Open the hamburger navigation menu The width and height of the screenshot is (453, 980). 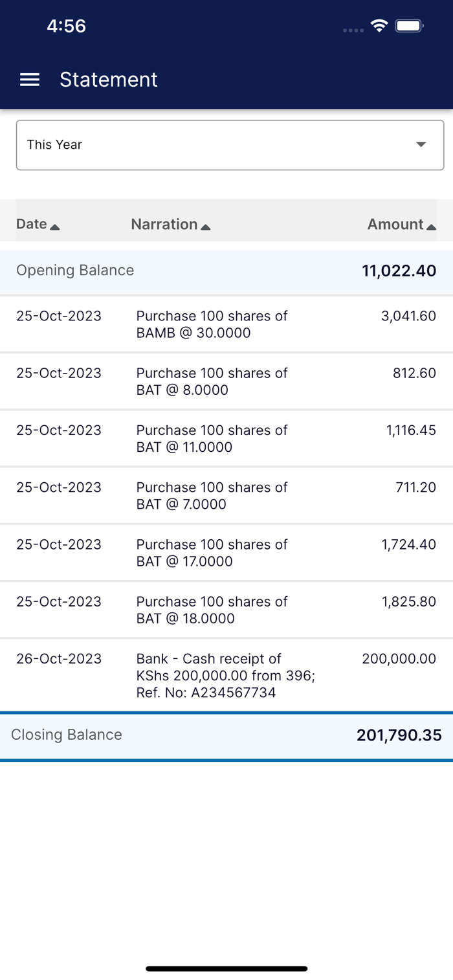[x=30, y=80]
